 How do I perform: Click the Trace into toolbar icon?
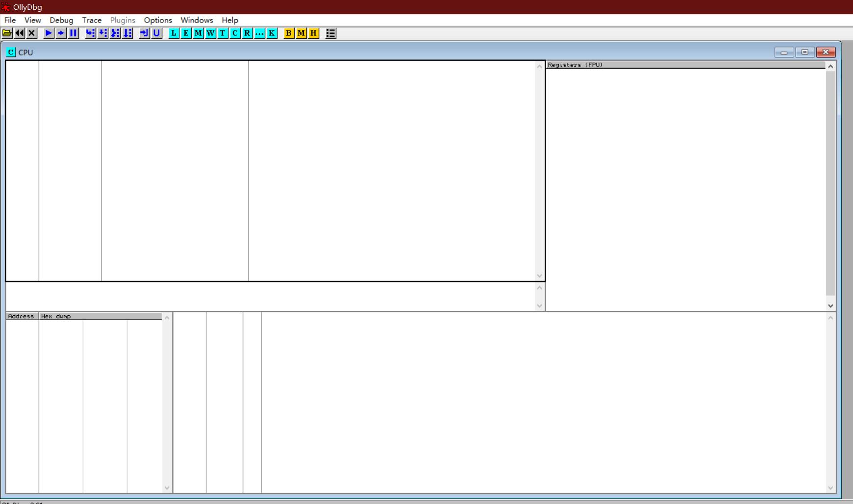click(115, 33)
